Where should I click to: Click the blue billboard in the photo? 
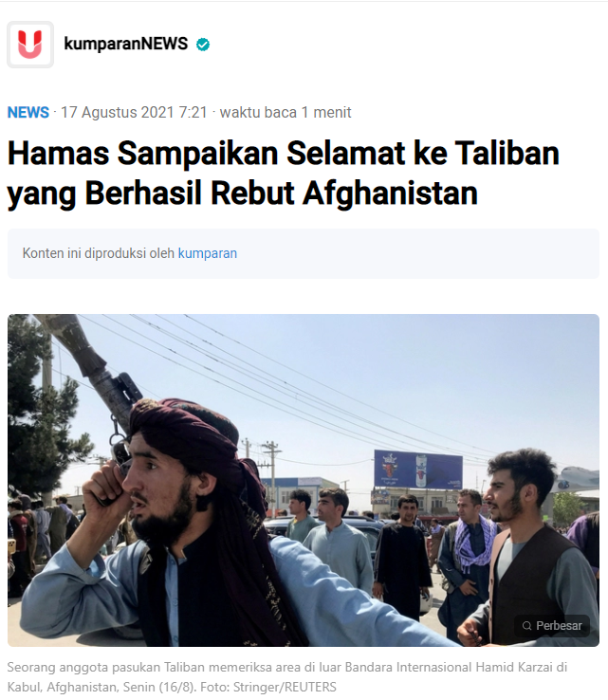tap(418, 470)
